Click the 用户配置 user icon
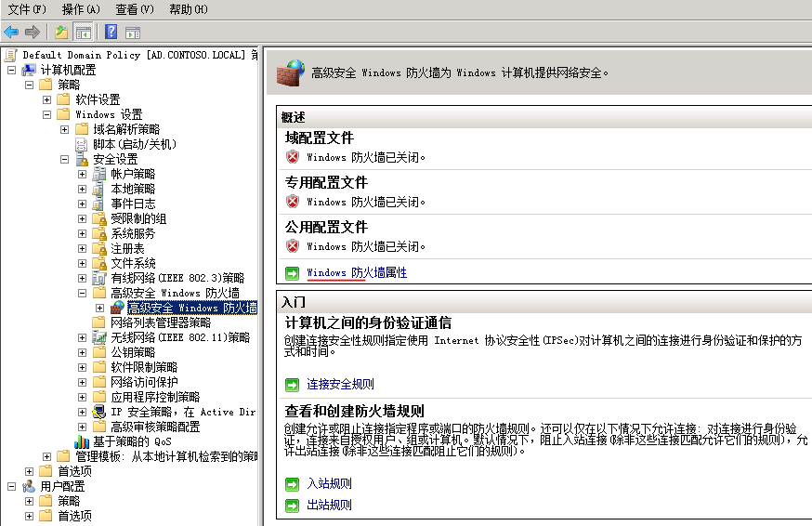Screen dimensions: 812x526 [29, 486]
